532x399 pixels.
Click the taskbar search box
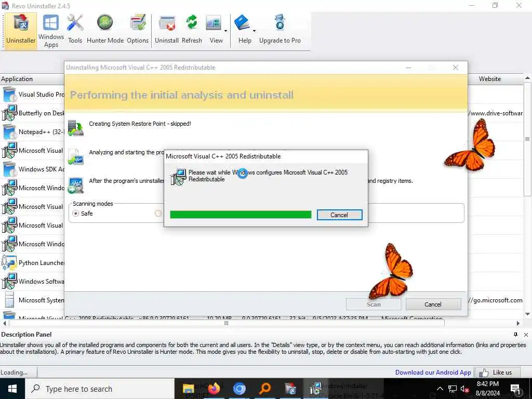[100, 389]
